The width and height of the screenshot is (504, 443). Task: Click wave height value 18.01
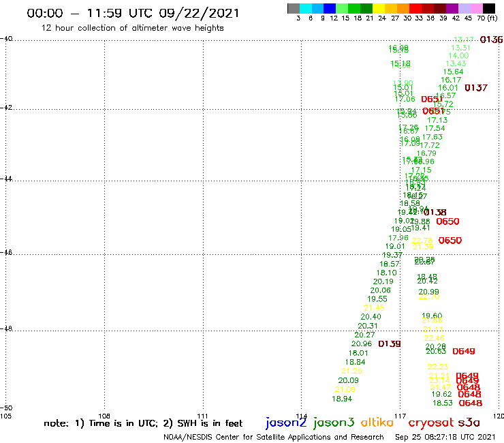[x=358, y=353]
